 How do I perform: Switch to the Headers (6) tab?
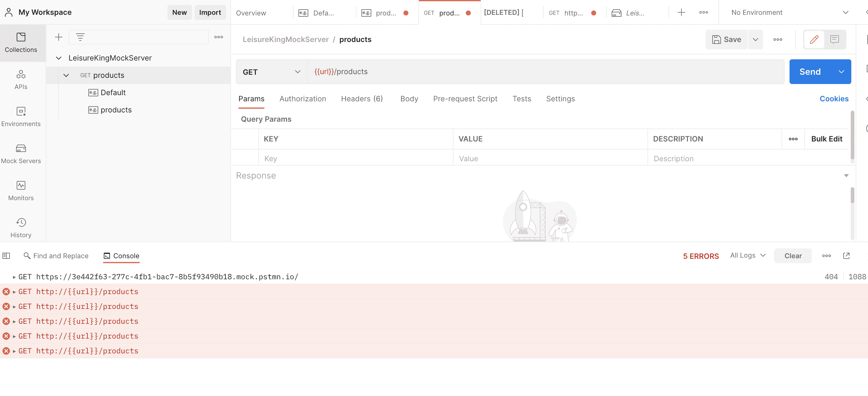coord(361,99)
